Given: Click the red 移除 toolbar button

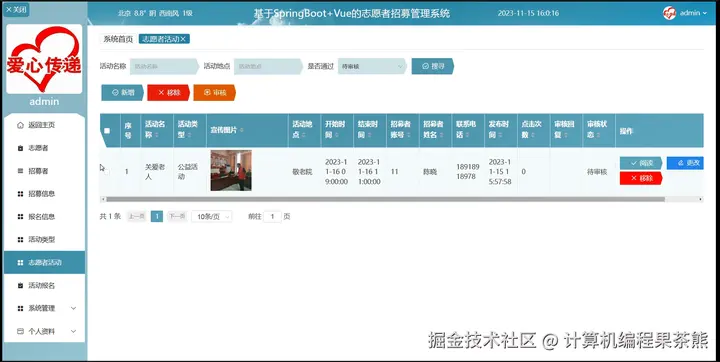Looking at the screenshot, I should point(169,92).
